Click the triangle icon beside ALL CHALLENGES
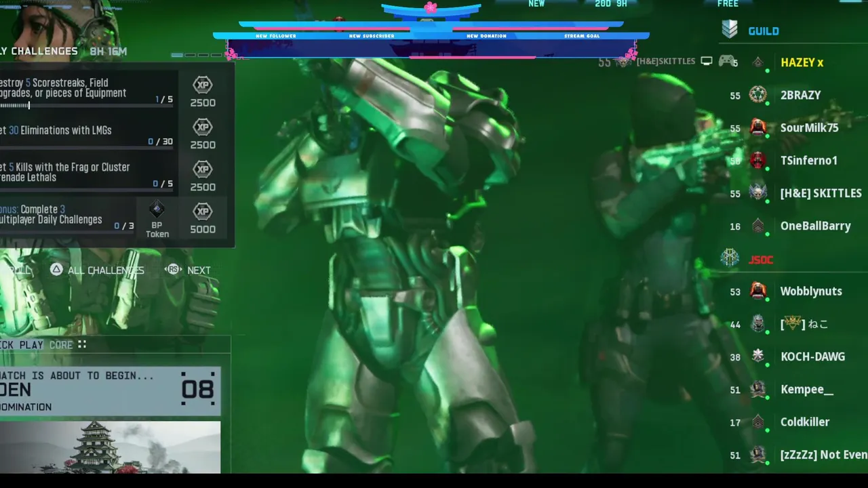This screenshot has width=868, height=488. 56,270
